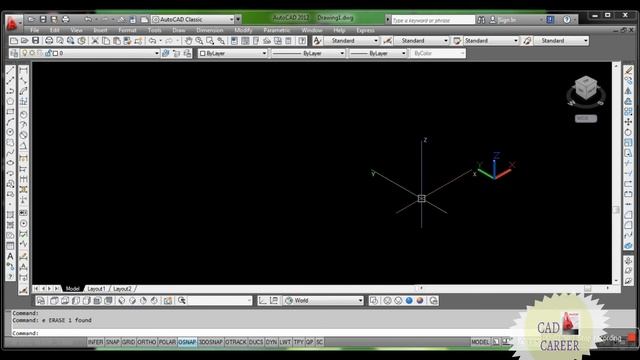This screenshot has width=640, height=360.
Task: Open the text style Standard dropdown
Action: click(352, 41)
